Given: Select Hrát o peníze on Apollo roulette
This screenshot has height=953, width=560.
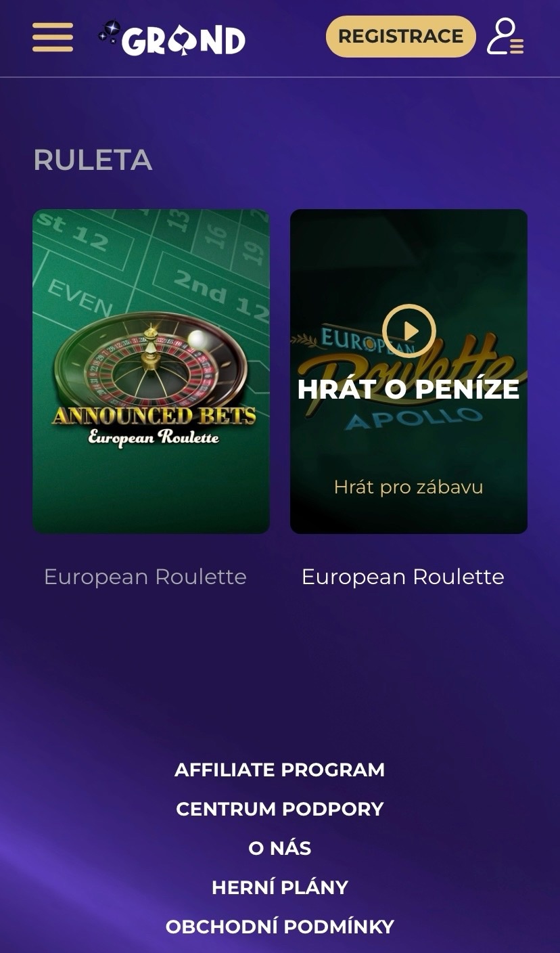Looking at the screenshot, I should tap(409, 389).
